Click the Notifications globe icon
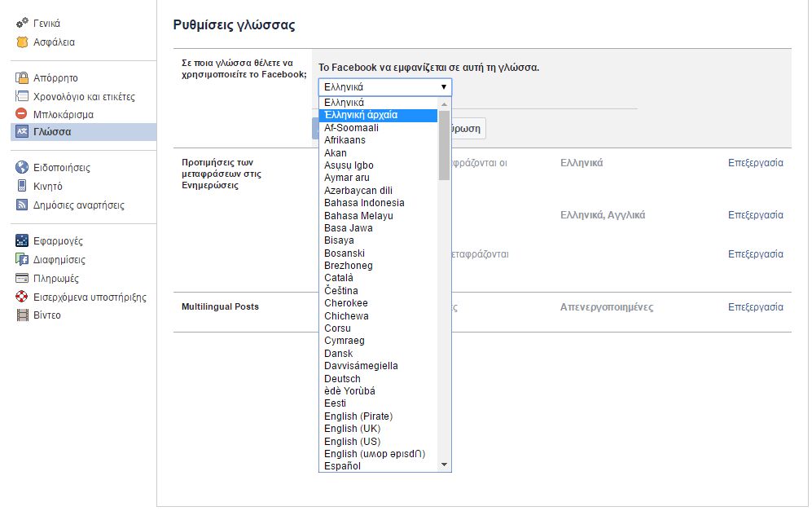Screen dimensions: 812x511 click(23, 168)
